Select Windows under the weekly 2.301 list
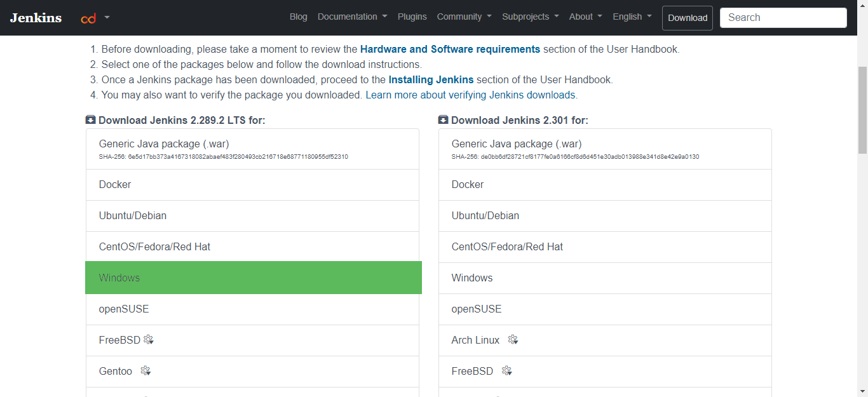The width and height of the screenshot is (868, 397). click(x=605, y=278)
